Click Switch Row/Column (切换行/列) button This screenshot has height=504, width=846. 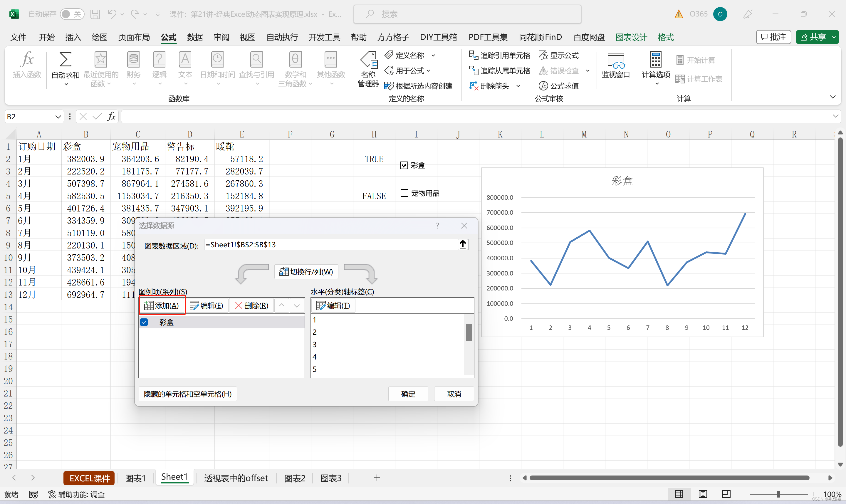pyautogui.click(x=306, y=272)
